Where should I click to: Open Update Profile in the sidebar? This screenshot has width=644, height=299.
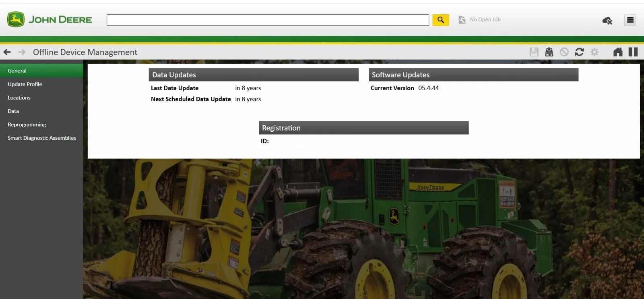25,84
